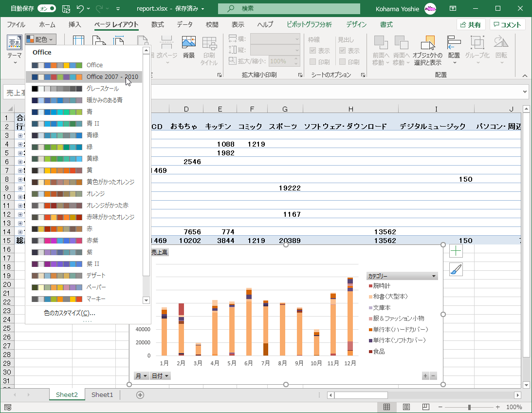Open the category (カテゴリー) legend filter dropdown
The width and height of the screenshot is (532, 413).
433,276
